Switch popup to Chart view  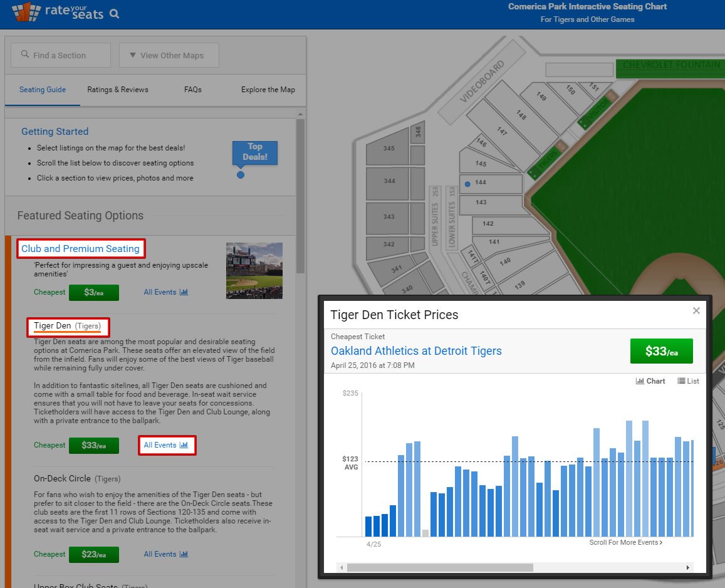(x=650, y=381)
